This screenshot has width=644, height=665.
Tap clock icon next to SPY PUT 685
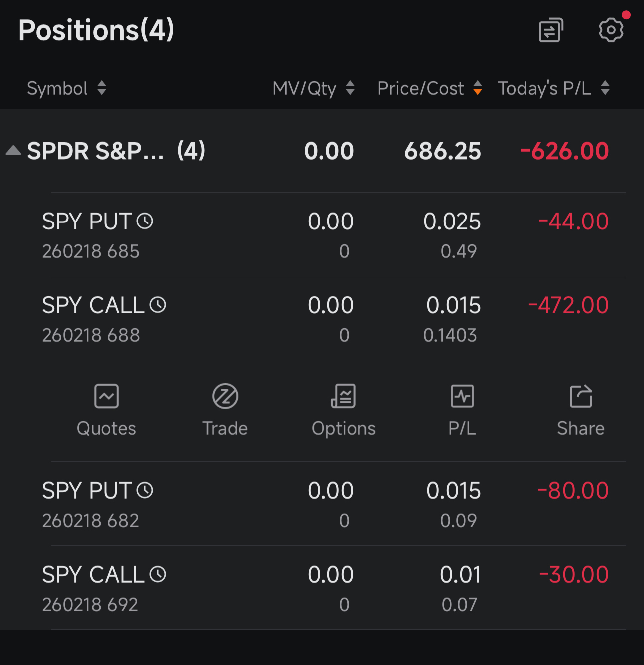click(145, 221)
